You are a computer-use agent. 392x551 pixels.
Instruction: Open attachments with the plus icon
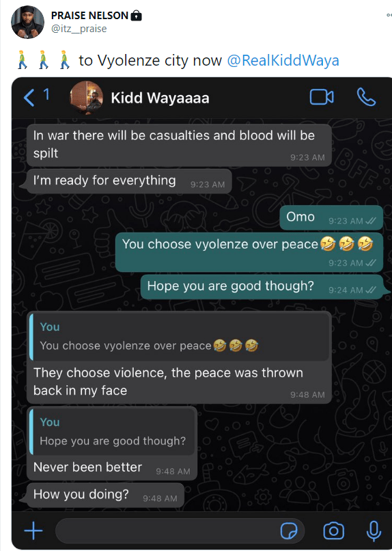pos(33,530)
